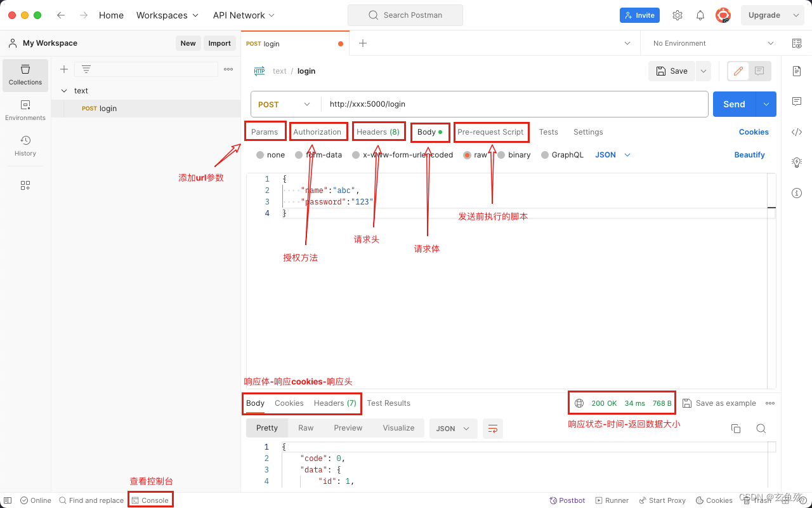Open a new request tab with plus icon
This screenshot has height=508, width=812.
click(x=363, y=43)
